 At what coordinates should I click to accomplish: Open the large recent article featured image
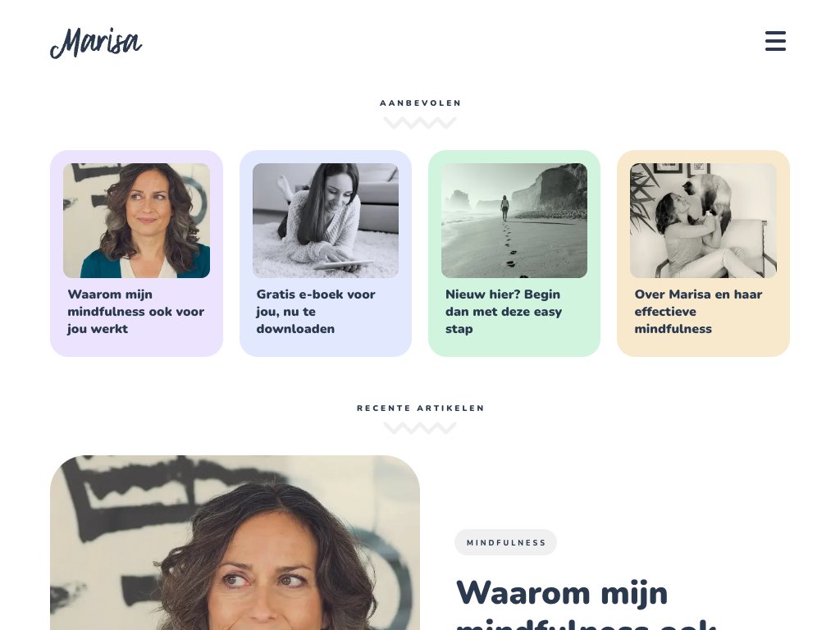pyautogui.click(x=235, y=543)
